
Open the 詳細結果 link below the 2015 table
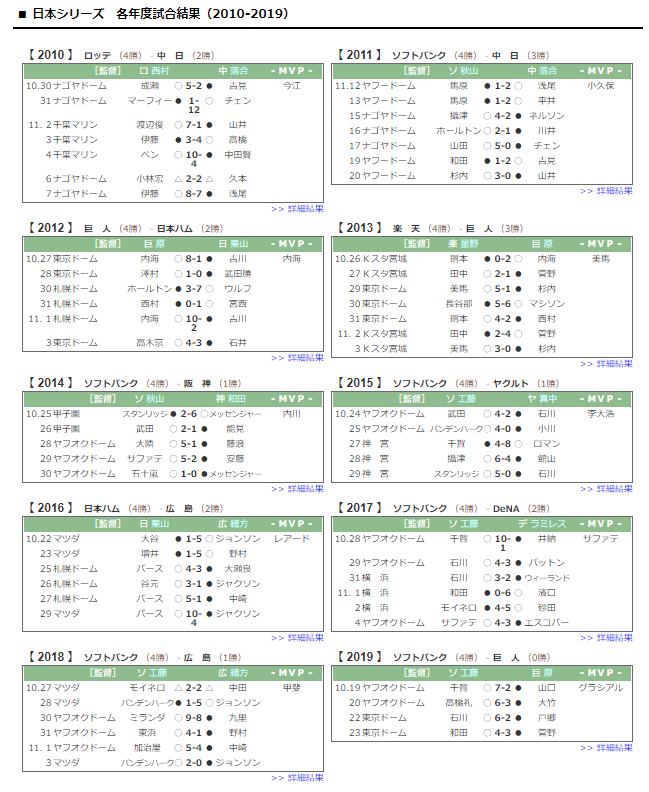pyautogui.click(x=607, y=488)
